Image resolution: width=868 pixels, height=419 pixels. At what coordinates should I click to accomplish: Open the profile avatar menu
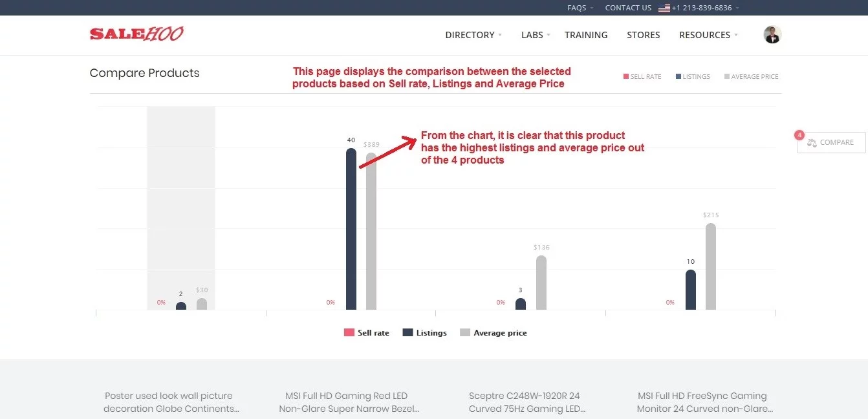771,34
